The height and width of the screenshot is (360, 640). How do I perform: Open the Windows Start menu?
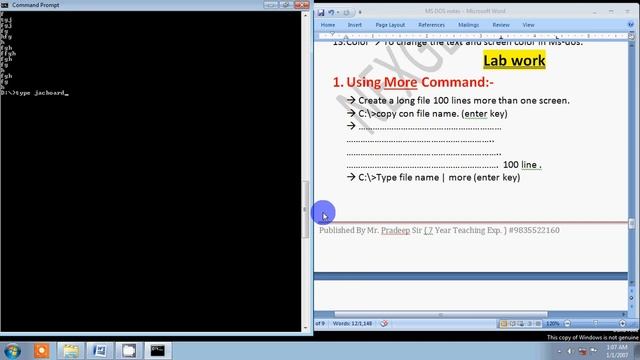click(12, 351)
